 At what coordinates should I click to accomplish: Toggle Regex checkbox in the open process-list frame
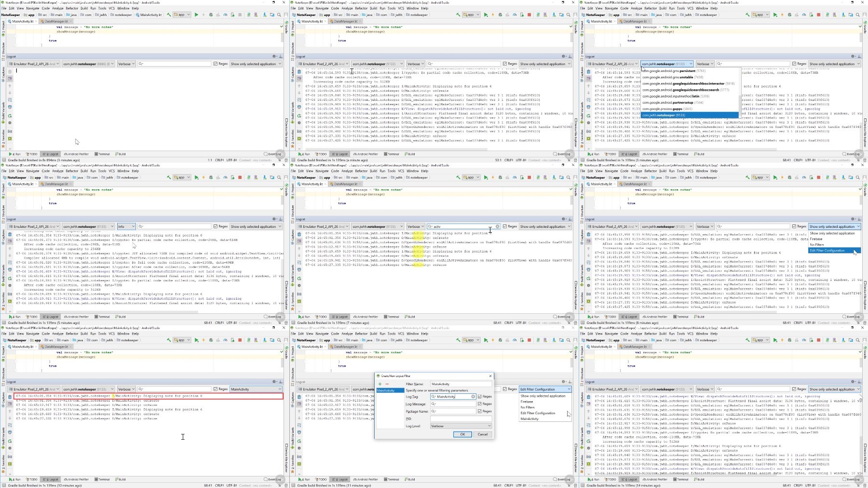(794, 64)
